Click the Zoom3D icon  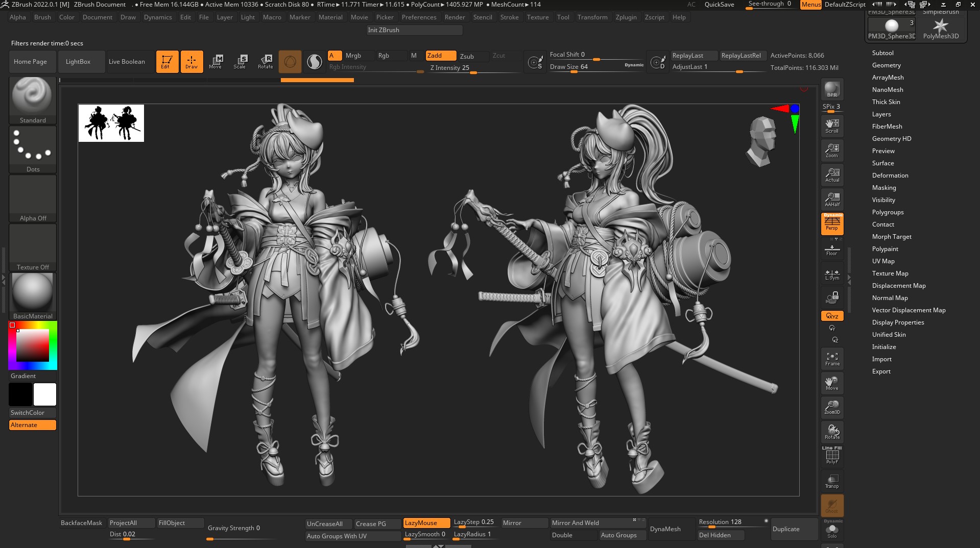(x=832, y=407)
